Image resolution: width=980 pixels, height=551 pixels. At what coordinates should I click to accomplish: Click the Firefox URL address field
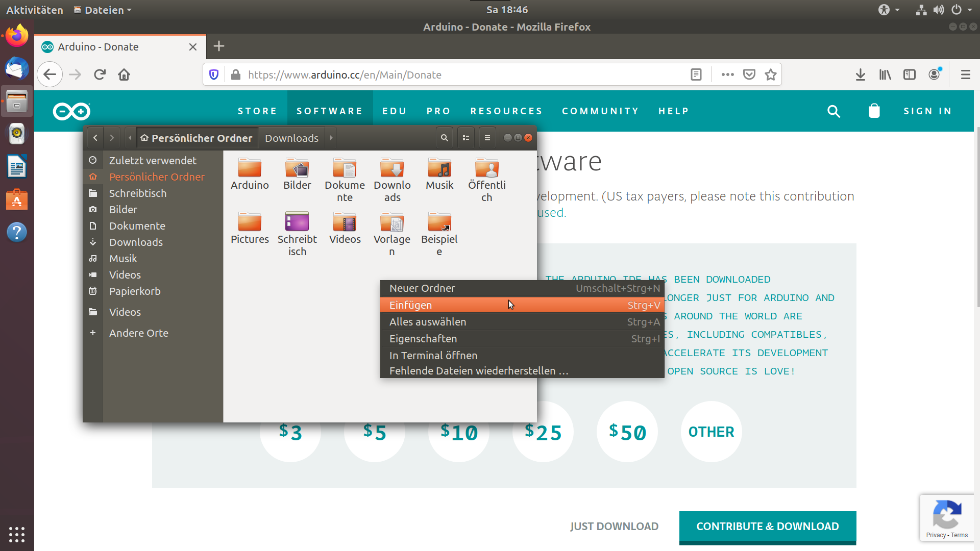coord(464,75)
